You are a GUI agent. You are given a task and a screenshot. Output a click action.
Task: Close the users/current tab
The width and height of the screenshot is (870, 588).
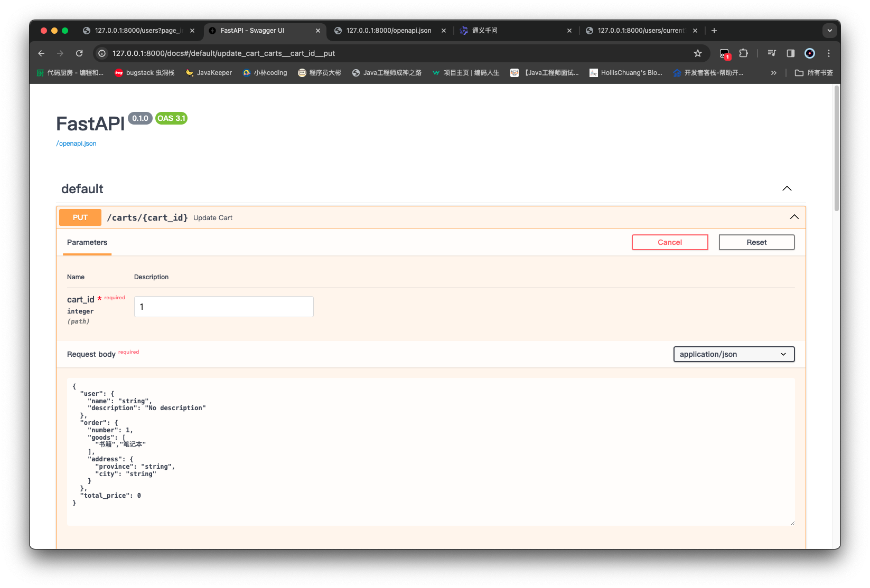click(695, 31)
